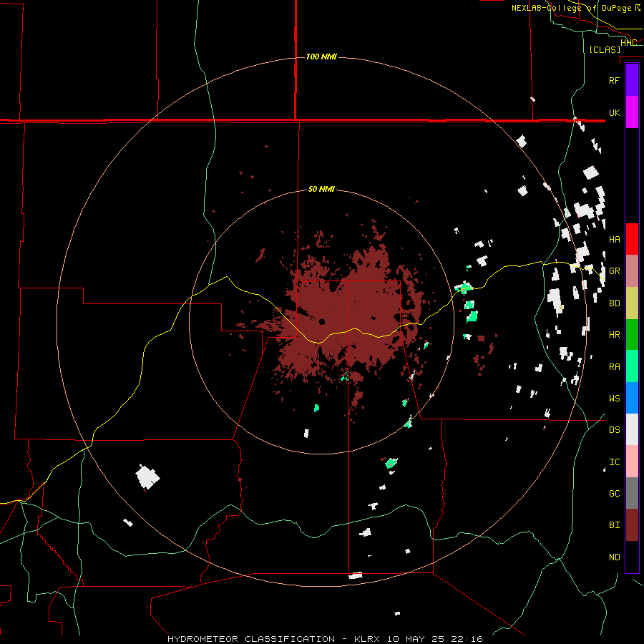Image resolution: width=644 pixels, height=644 pixels.
Task: Click the Hydrometeor Classification KLRX timestamp caption
Action: coord(325,639)
